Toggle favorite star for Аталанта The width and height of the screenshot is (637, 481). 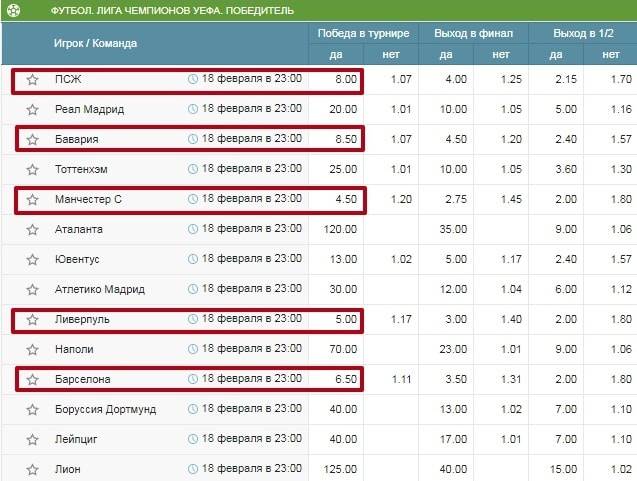click(32, 230)
